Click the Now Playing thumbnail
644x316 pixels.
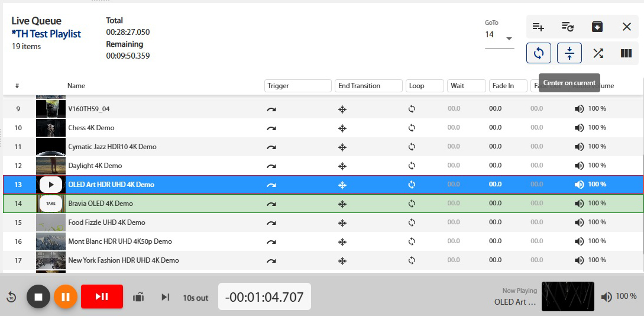click(x=568, y=296)
